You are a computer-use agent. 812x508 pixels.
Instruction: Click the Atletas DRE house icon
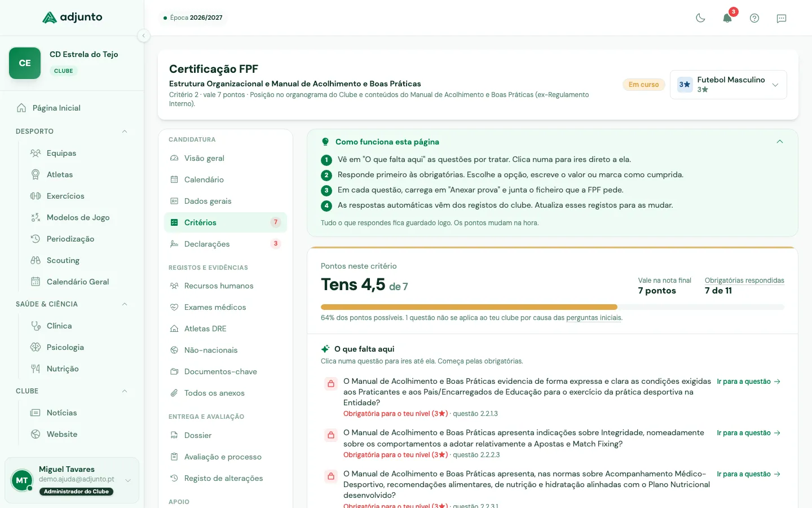click(x=174, y=329)
